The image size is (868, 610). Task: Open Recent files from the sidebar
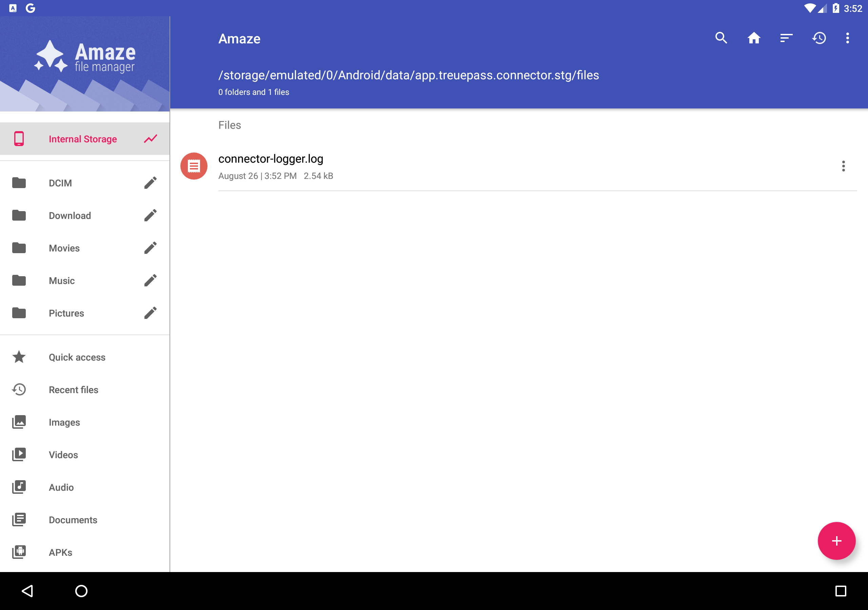(x=74, y=390)
